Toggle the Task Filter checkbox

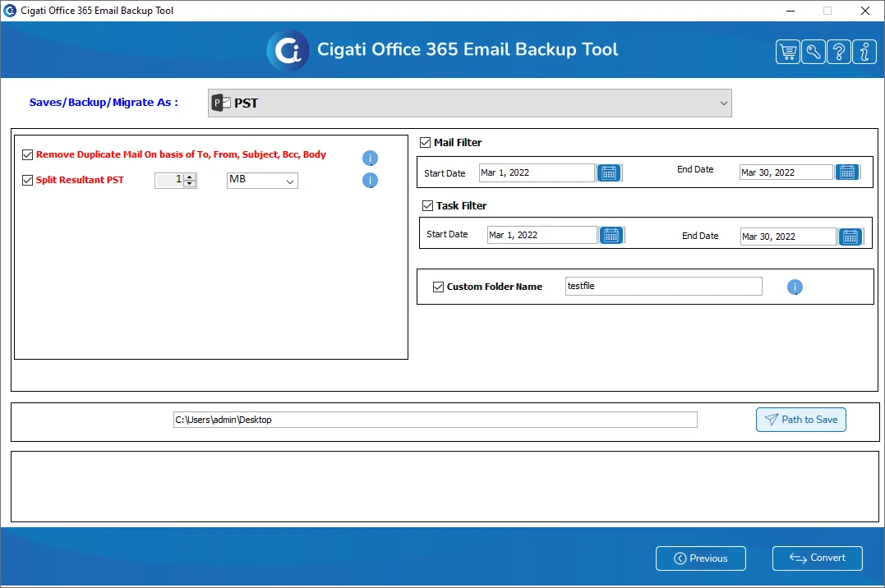(428, 206)
